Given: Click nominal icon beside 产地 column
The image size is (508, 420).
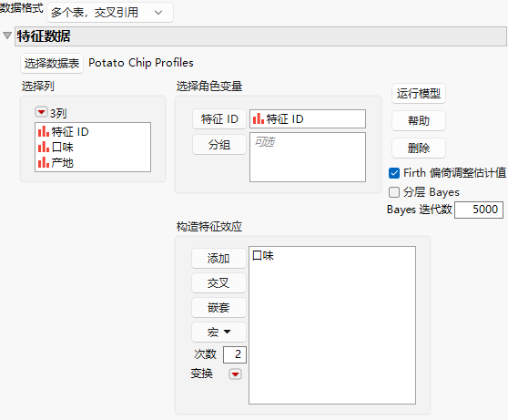Looking at the screenshot, I should coord(44,162).
